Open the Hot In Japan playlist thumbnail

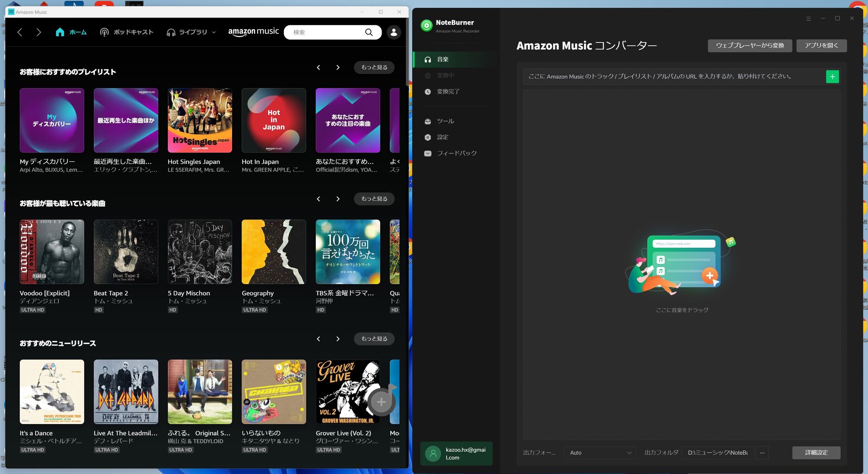tap(273, 120)
